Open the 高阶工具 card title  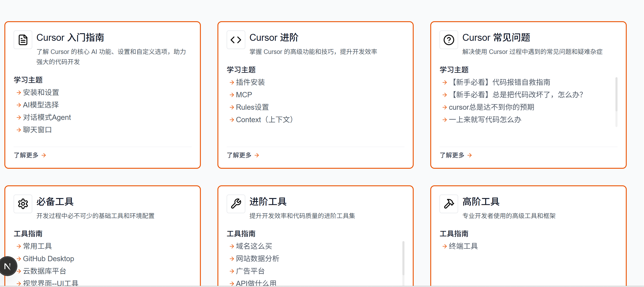pyautogui.click(x=481, y=201)
